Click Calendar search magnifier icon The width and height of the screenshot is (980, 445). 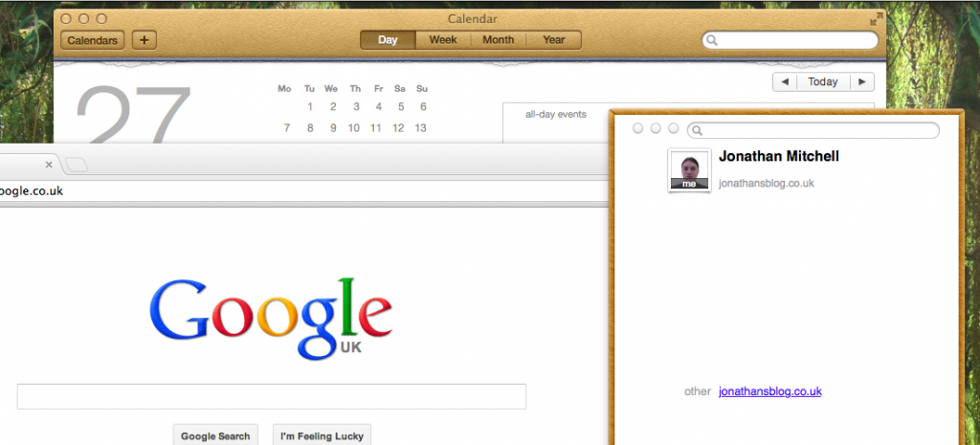click(x=711, y=40)
